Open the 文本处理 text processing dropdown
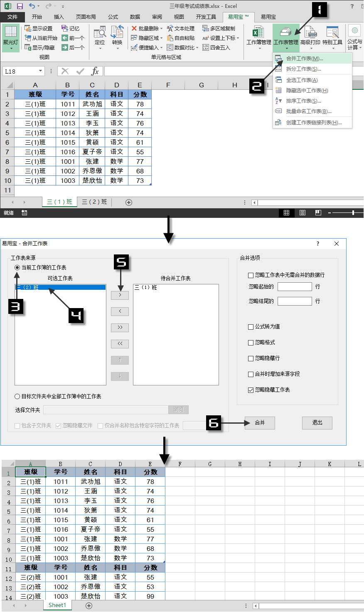Viewport: 364px width, 612px height. pyautogui.click(x=181, y=28)
